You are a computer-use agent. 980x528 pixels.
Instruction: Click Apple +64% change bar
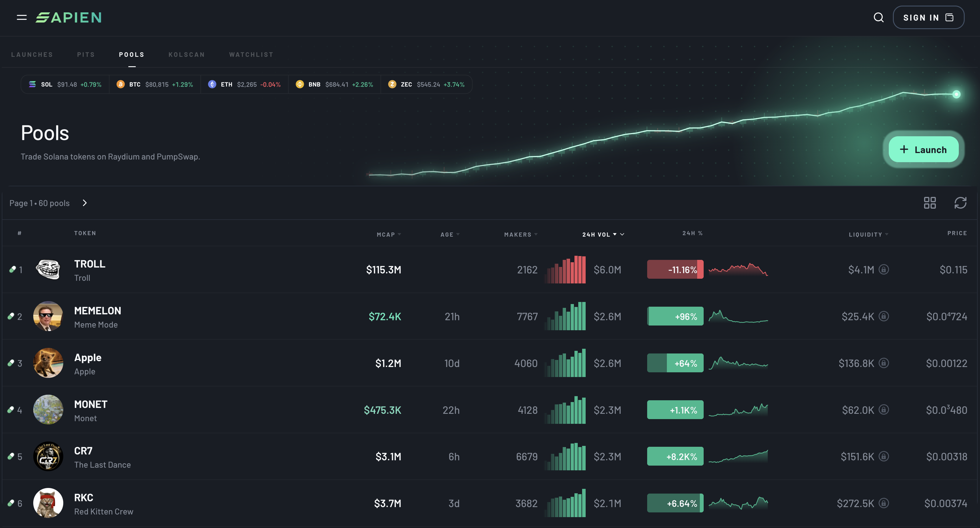(675, 363)
